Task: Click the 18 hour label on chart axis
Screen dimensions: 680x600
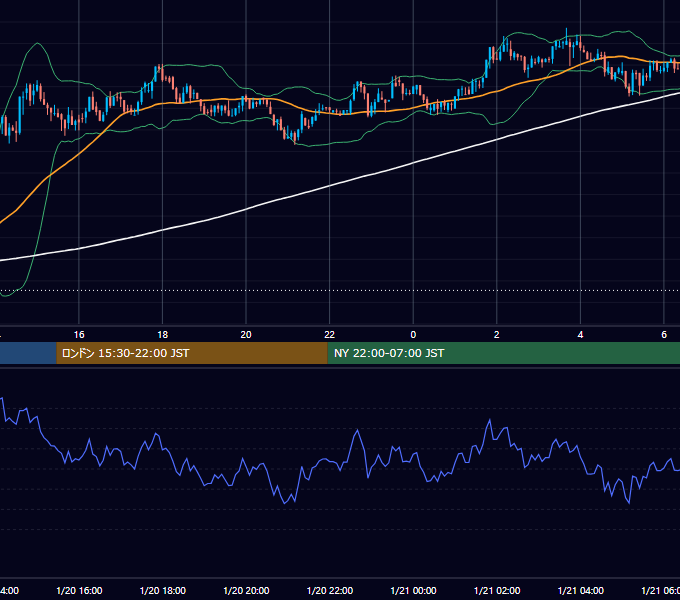Action: click(162, 335)
